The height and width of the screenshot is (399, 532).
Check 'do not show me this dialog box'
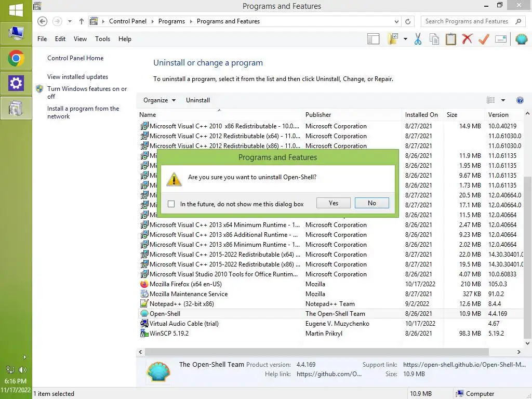[x=171, y=204]
